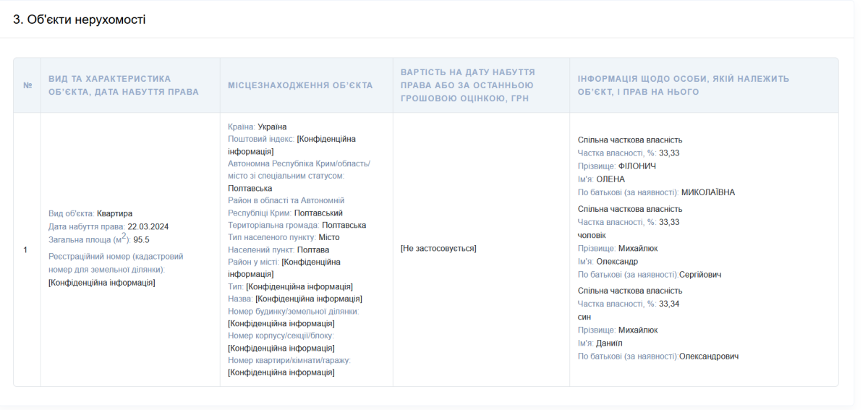The height and width of the screenshot is (410, 868).
Task: Click the "Автономна Республіка Крим/область" label
Action: (x=299, y=169)
